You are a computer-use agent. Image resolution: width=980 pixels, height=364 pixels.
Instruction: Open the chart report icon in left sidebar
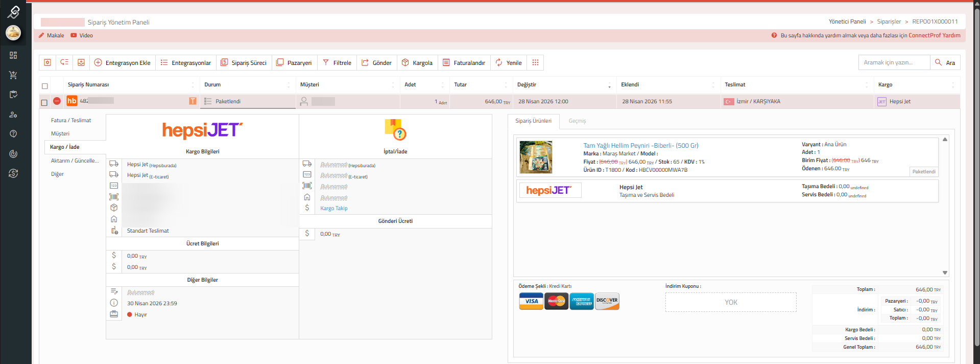pyautogui.click(x=13, y=154)
